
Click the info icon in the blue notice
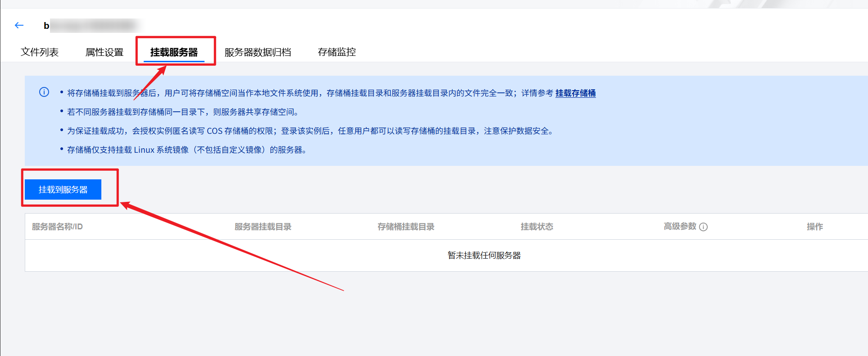(44, 92)
